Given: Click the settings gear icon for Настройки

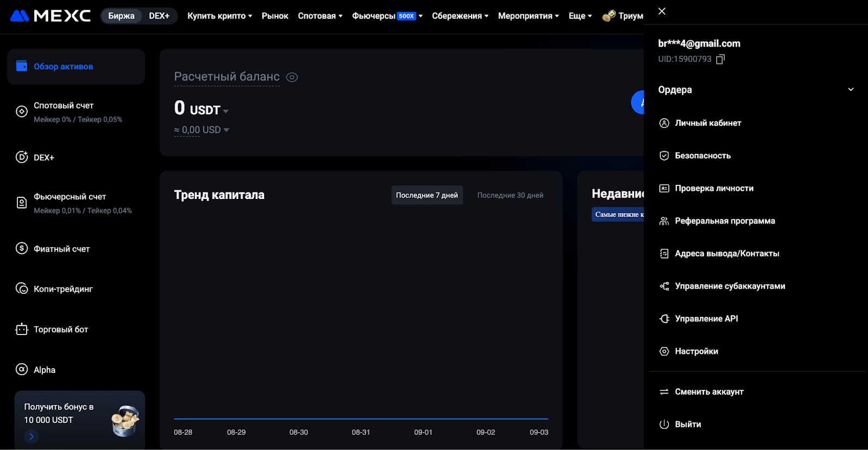Looking at the screenshot, I should pyautogui.click(x=664, y=351).
